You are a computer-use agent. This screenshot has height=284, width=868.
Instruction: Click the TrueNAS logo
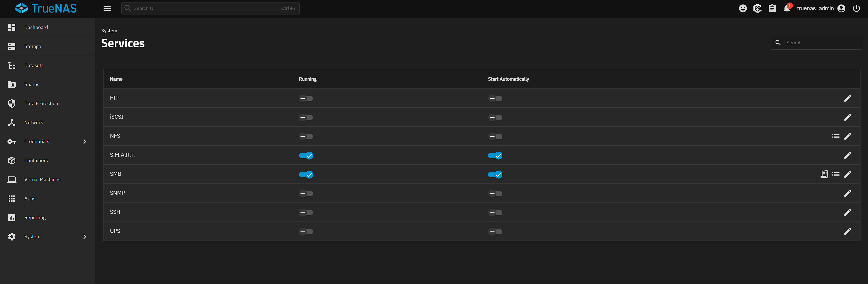tap(46, 8)
